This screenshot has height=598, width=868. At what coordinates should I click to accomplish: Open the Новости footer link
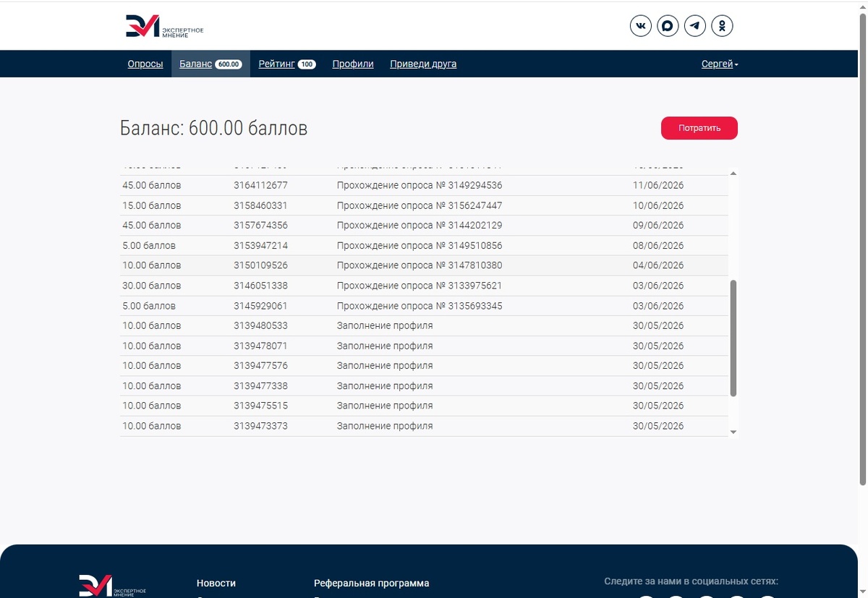[x=216, y=583]
